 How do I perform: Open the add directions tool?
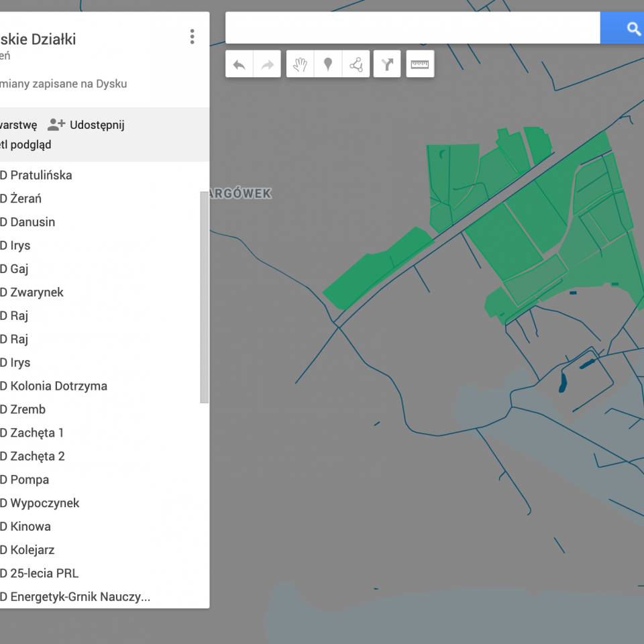[x=387, y=65]
